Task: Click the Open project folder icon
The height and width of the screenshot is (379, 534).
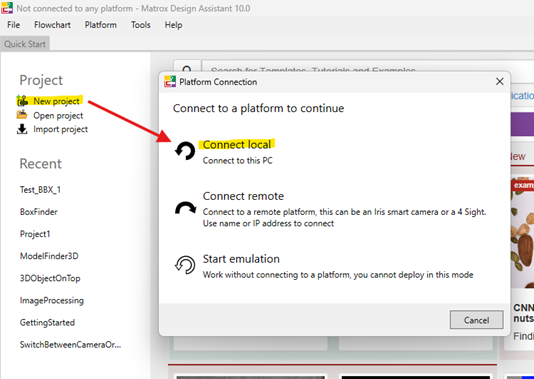Action: click(22, 115)
